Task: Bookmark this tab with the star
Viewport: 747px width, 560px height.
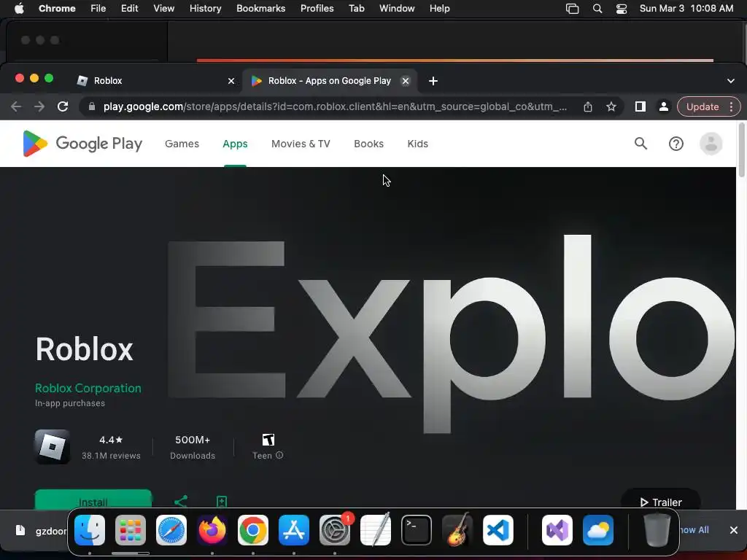Action: pos(611,106)
